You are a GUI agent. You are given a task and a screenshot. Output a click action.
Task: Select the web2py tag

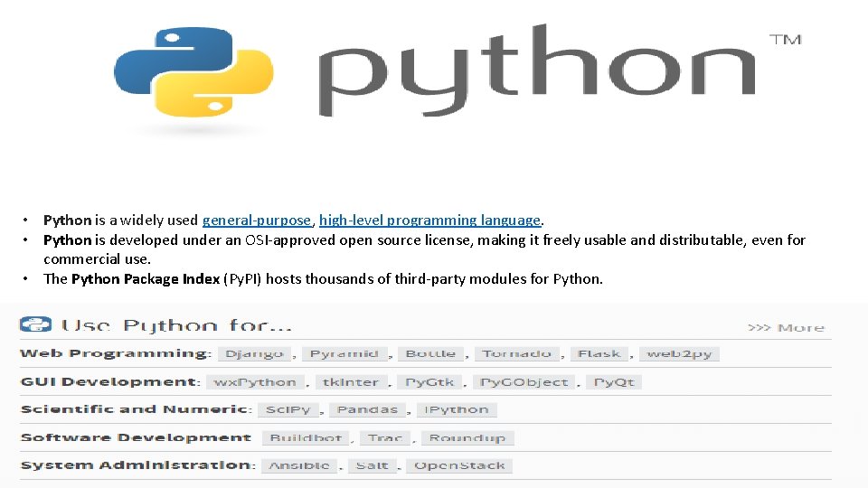pos(679,354)
